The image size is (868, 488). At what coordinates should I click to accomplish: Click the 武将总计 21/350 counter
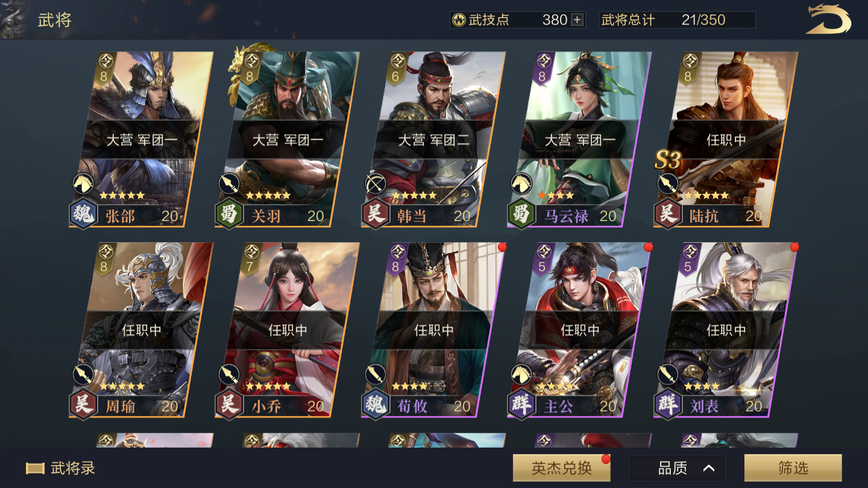click(x=677, y=20)
